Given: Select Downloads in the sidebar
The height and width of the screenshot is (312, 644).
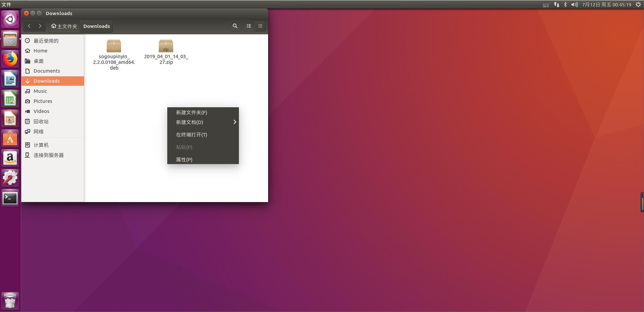Looking at the screenshot, I should tap(53, 81).
